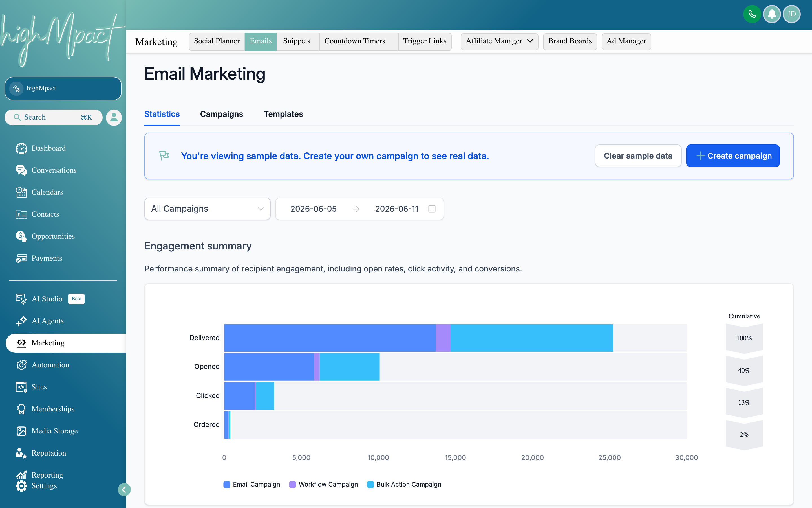
Task: Click the Search input field
Action: pos(53,117)
